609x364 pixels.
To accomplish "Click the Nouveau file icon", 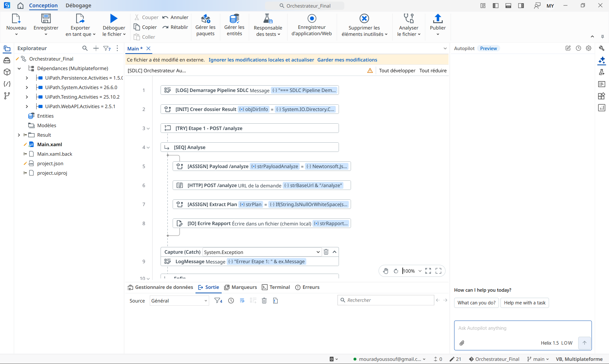I will click(16, 19).
